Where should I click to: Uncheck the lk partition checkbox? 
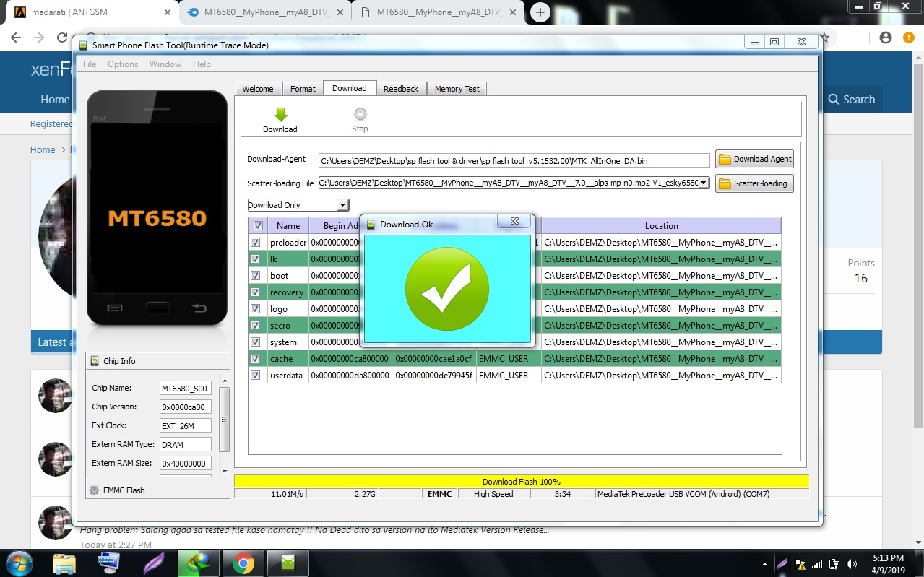(x=255, y=259)
